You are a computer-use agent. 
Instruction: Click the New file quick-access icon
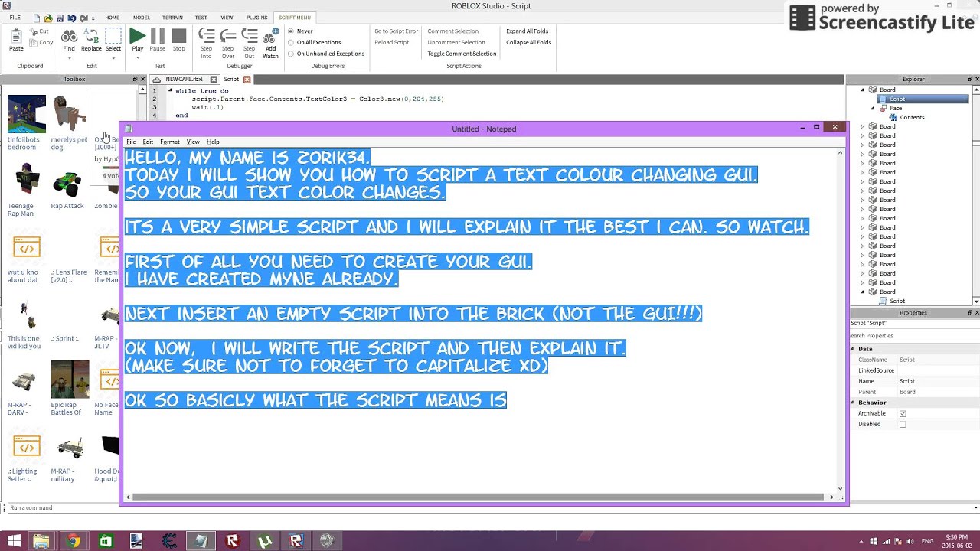38,18
